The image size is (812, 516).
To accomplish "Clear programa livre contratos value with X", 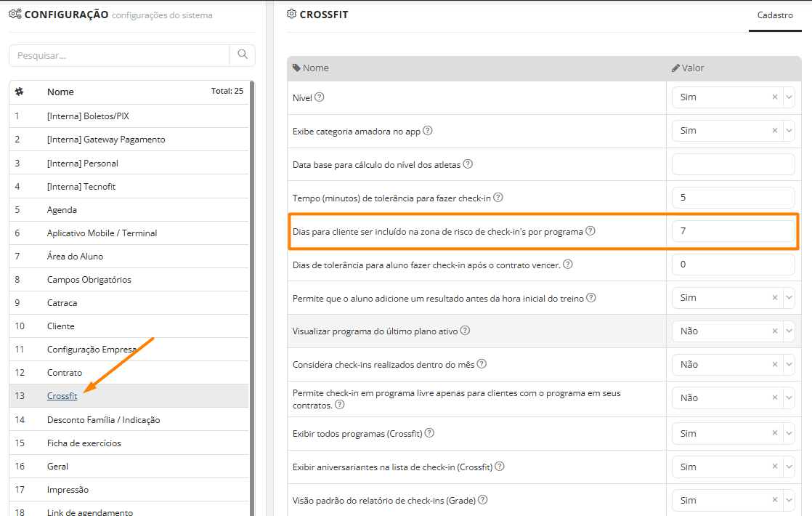I will (x=775, y=398).
